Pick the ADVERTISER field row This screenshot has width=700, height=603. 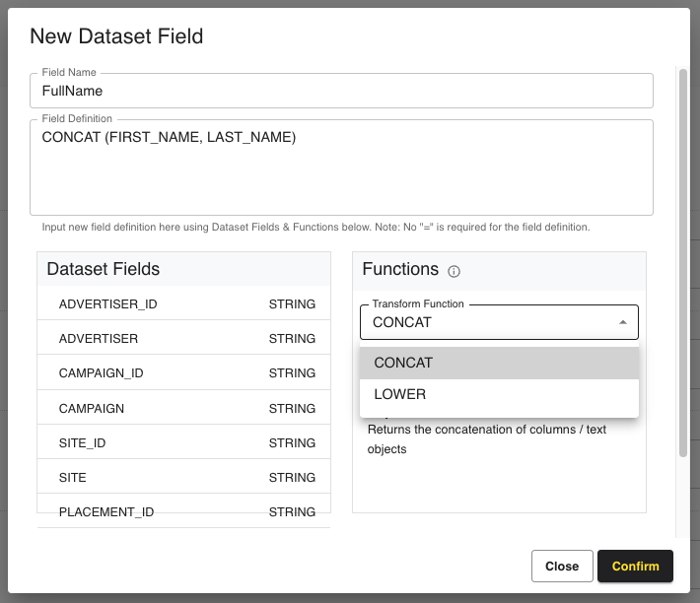click(x=183, y=339)
